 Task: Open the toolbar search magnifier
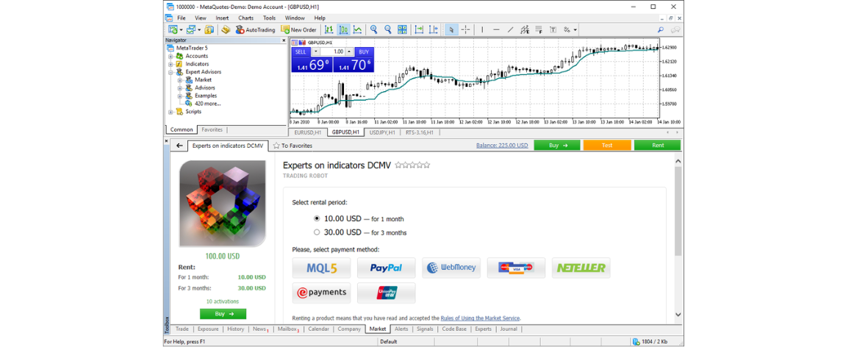point(661,29)
